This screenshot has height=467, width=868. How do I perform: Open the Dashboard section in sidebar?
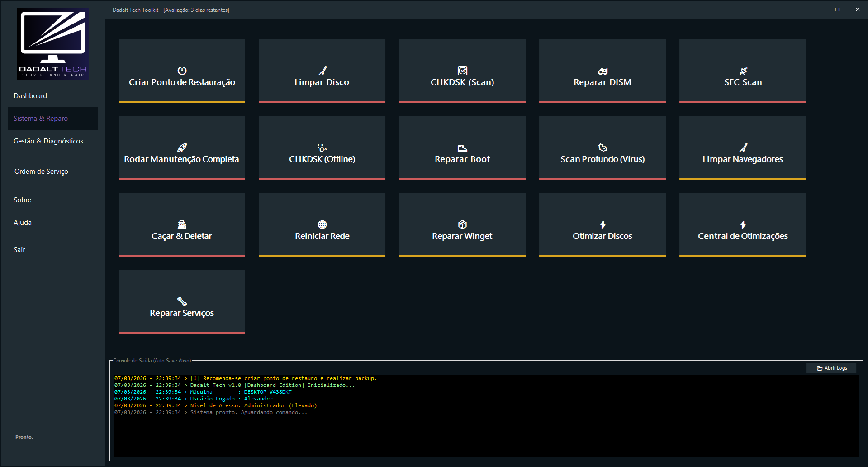[30, 96]
